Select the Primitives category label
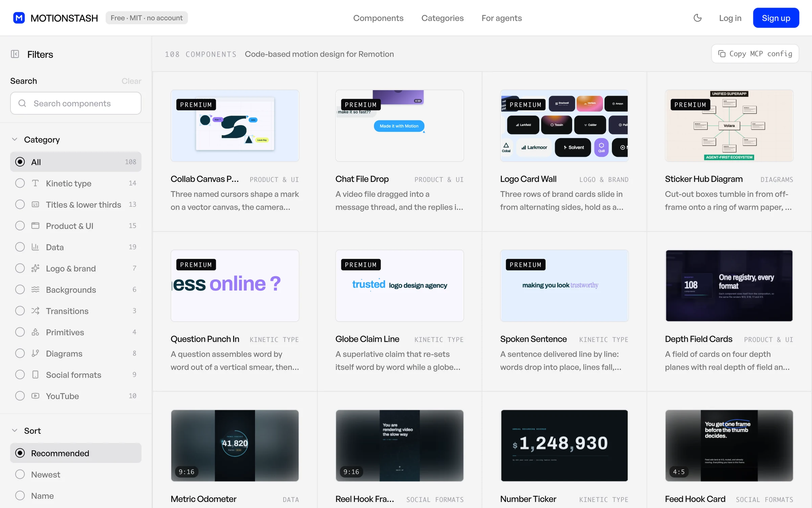Viewport: 812px width, 508px height. click(x=65, y=332)
